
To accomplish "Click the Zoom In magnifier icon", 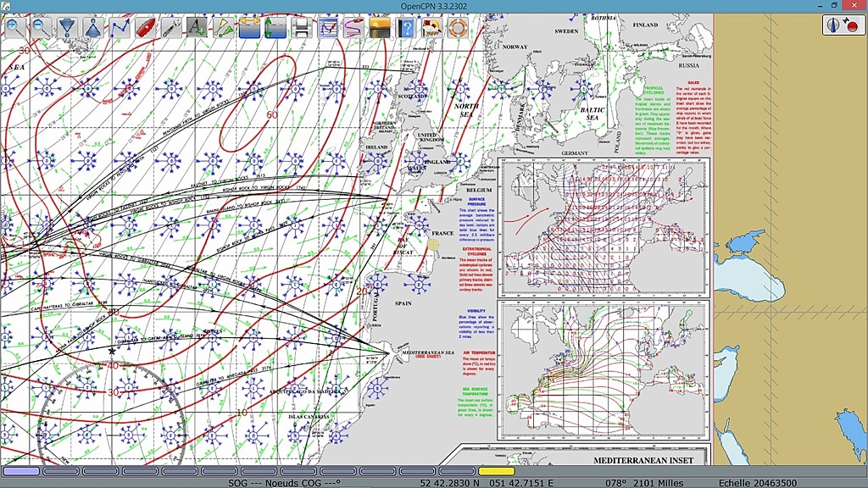I will (x=14, y=27).
